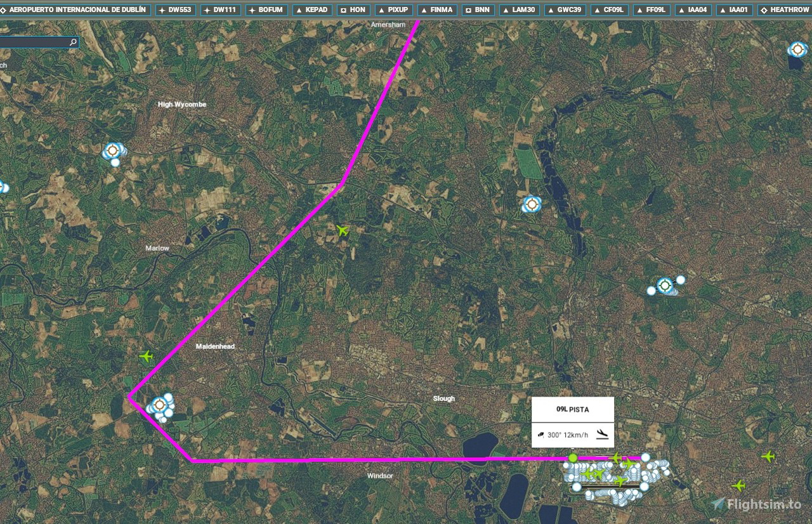Open the Flightsim.to watermark link
Screen dimensions: 812x524
coord(756,504)
